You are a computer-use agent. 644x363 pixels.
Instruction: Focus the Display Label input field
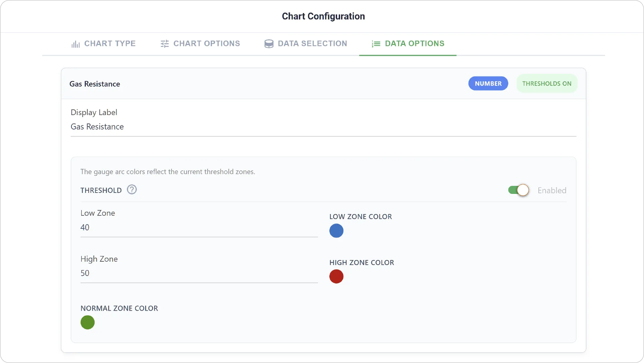click(323, 127)
